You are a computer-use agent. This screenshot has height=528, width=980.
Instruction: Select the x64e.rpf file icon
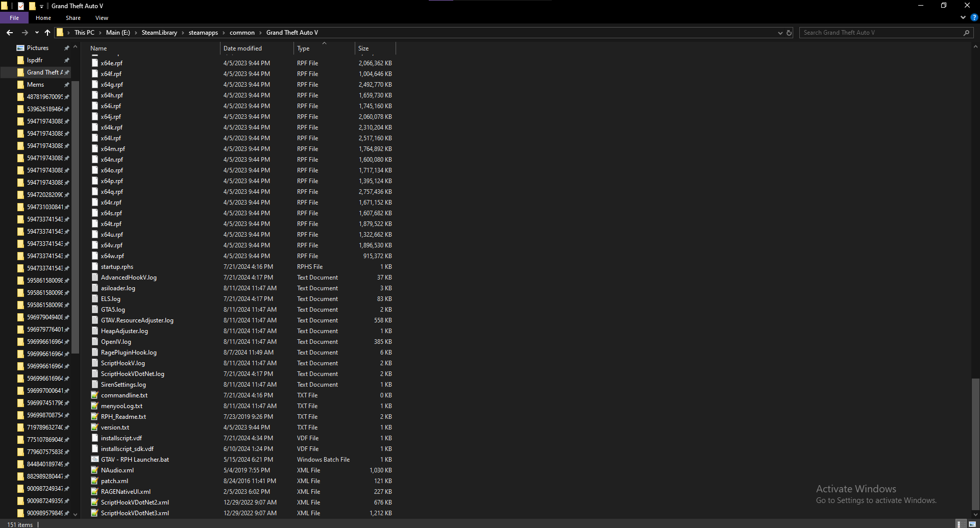95,63
